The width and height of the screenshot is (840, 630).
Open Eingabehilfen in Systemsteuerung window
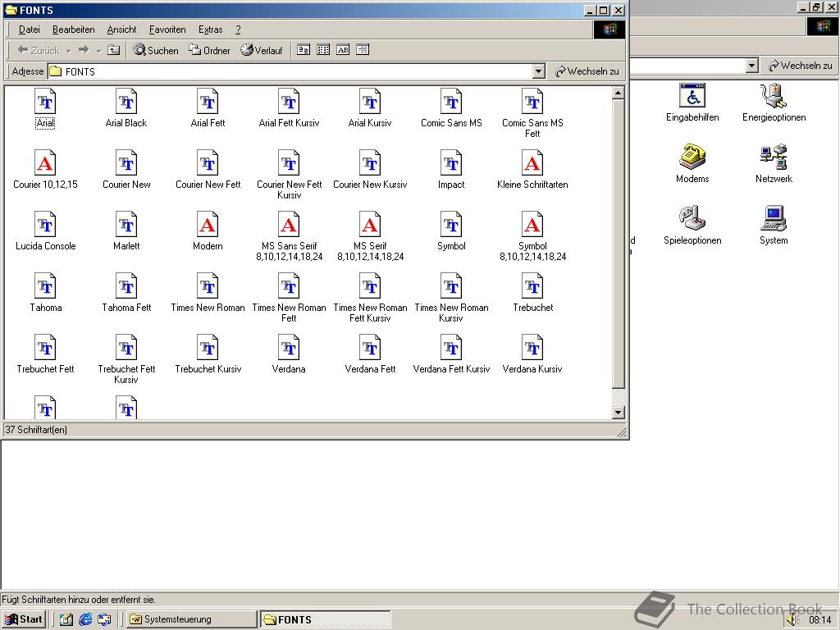tap(692, 103)
